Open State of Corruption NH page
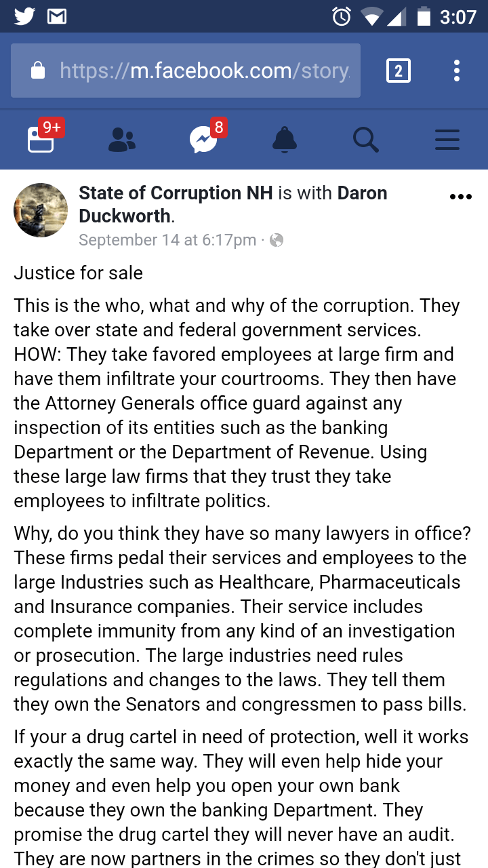The image size is (488, 868). coord(176,193)
